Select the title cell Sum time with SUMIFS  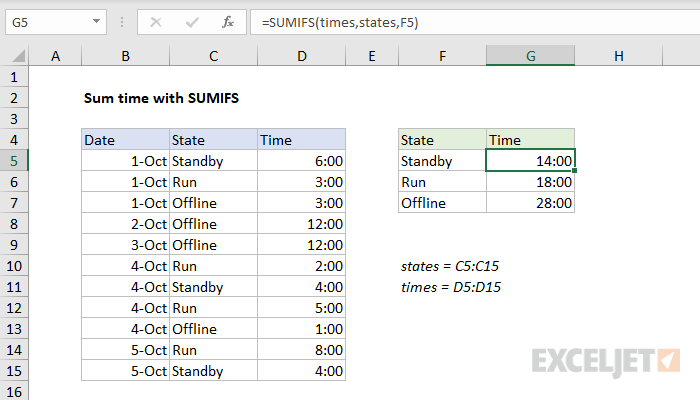(x=161, y=98)
